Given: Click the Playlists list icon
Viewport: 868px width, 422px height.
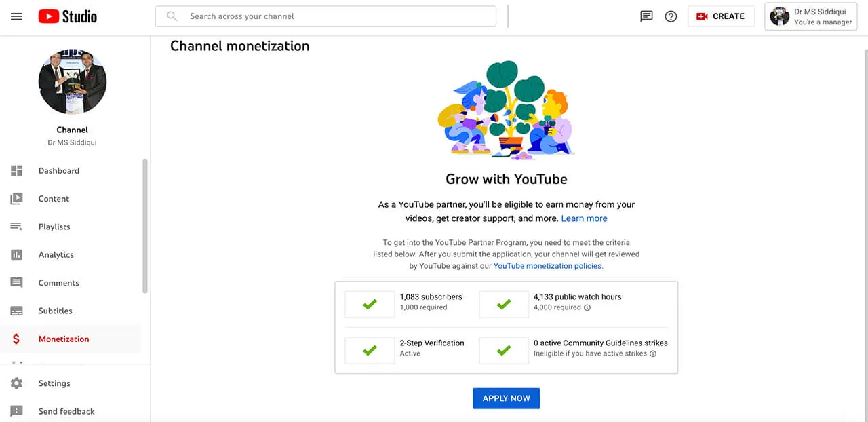Looking at the screenshot, I should (16, 227).
